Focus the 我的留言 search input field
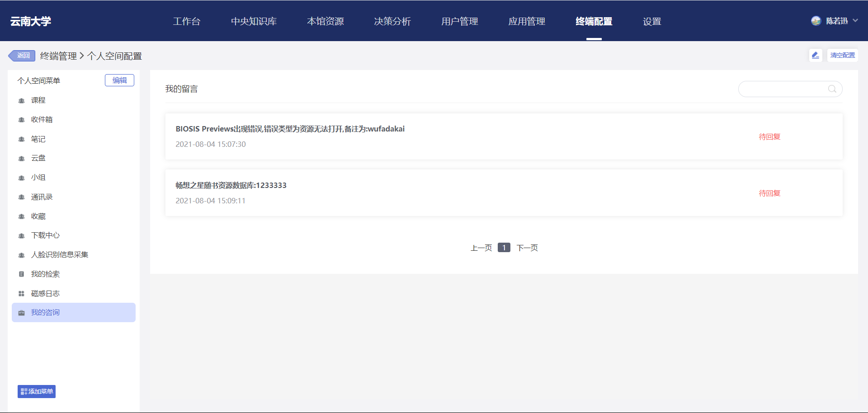 tap(790, 89)
